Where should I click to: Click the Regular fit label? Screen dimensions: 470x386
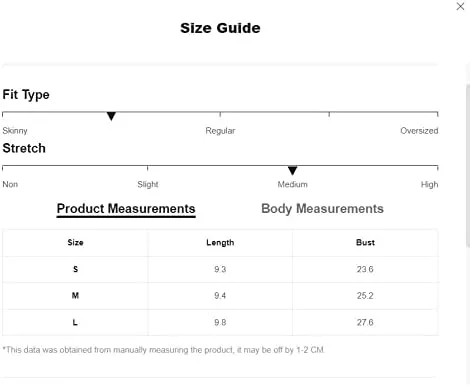220,131
